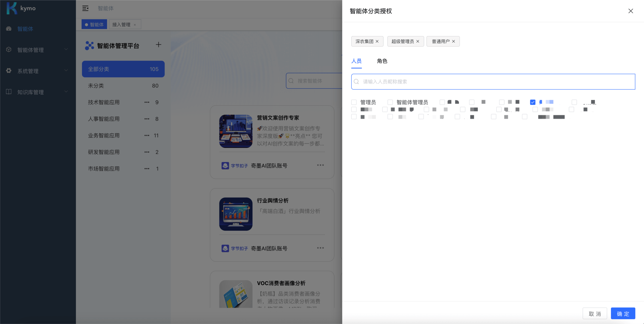
Task: Check the 智能体管理员 checkbox
Action: pos(390,102)
